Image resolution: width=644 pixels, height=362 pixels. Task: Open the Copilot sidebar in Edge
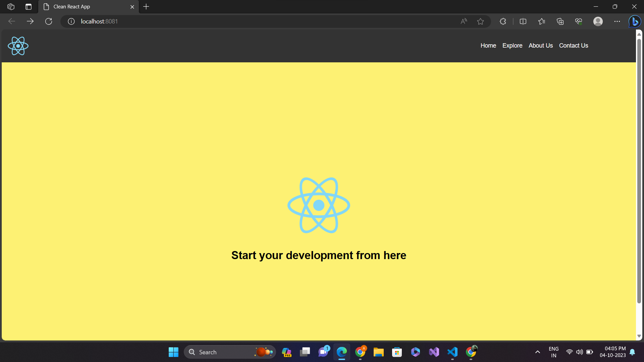[635, 21]
